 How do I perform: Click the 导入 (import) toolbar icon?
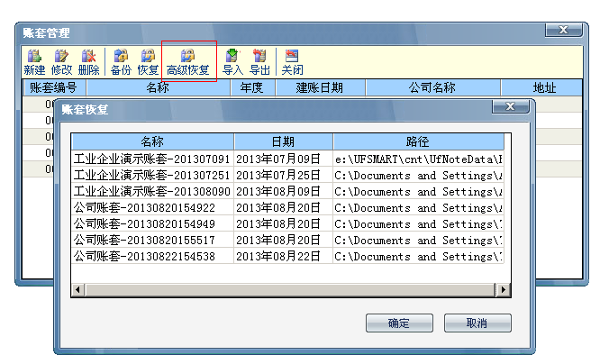(x=232, y=62)
